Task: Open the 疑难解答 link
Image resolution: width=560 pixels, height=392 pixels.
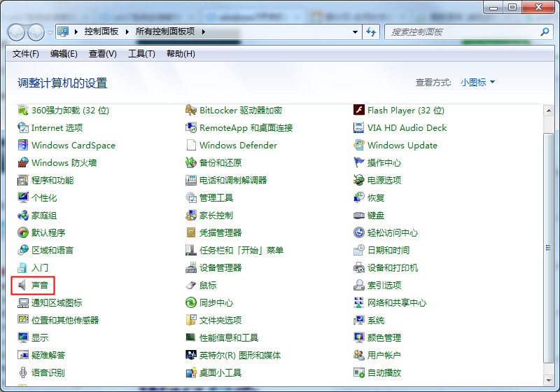Action: (x=48, y=355)
